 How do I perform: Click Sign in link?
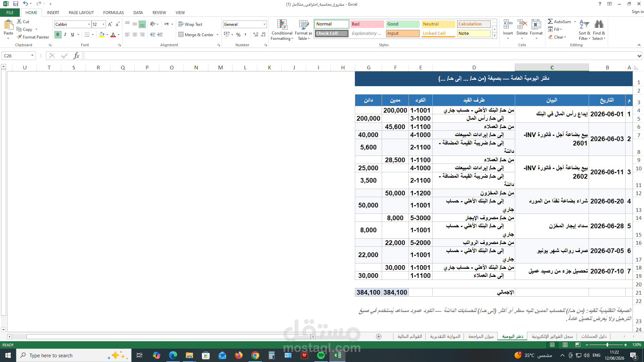click(637, 12)
